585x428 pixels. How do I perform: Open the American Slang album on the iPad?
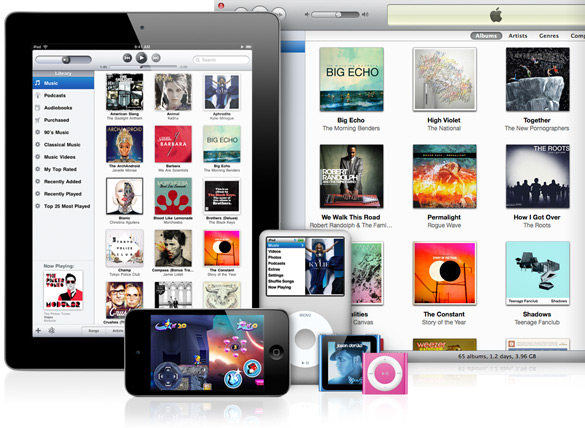(x=125, y=92)
